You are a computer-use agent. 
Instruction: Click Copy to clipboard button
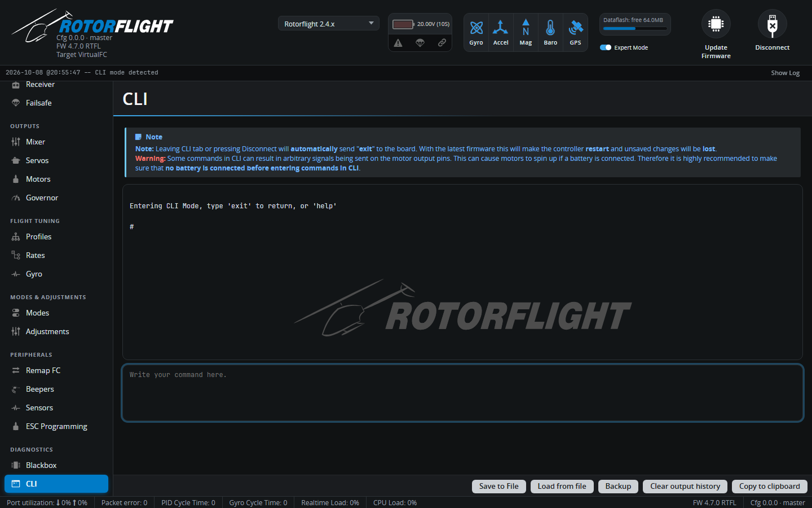(770, 486)
